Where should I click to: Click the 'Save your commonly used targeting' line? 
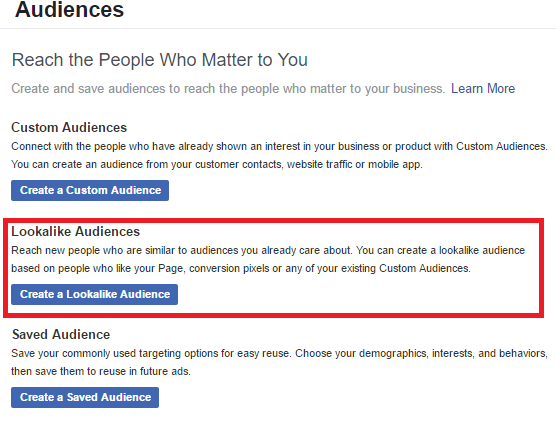279,354
